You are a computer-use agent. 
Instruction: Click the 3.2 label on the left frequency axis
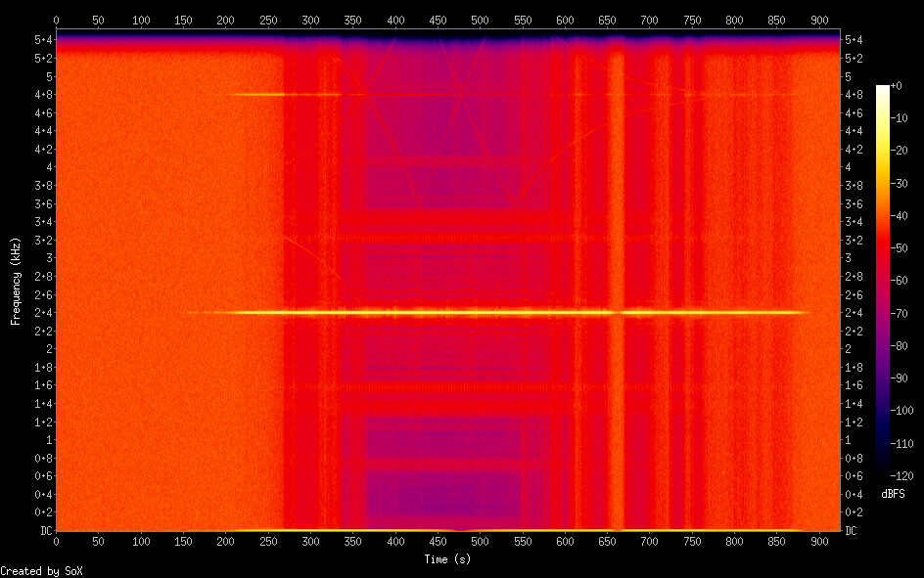pyautogui.click(x=43, y=240)
